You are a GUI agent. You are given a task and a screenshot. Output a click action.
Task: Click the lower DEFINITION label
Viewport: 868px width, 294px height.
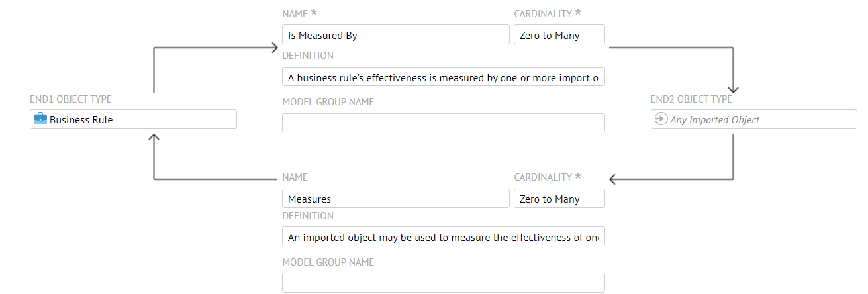308,216
